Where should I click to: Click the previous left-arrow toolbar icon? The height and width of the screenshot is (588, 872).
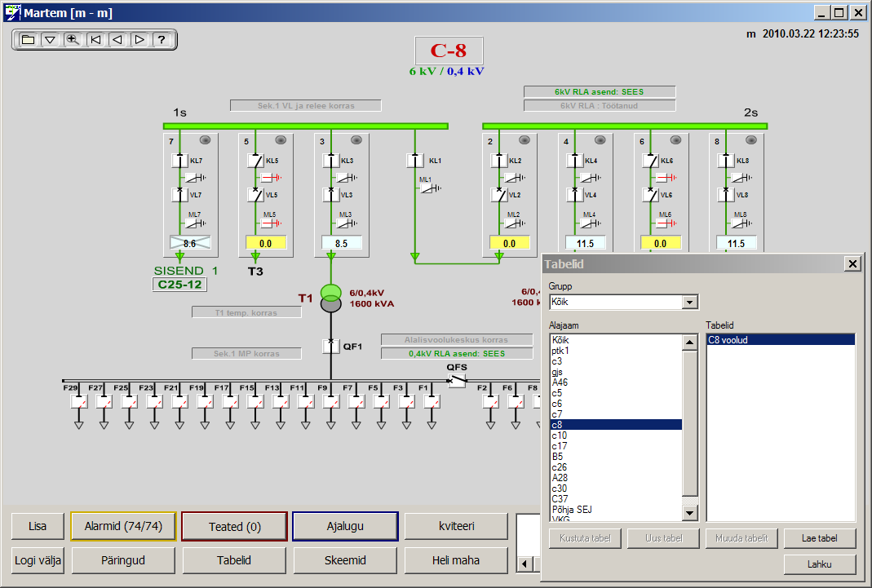pos(117,39)
